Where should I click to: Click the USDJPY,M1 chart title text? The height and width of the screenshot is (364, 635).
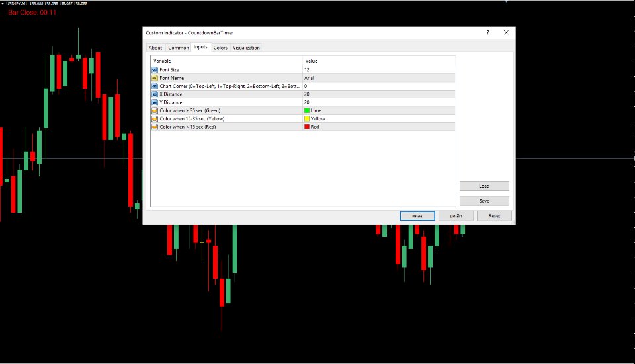click(17, 3)
